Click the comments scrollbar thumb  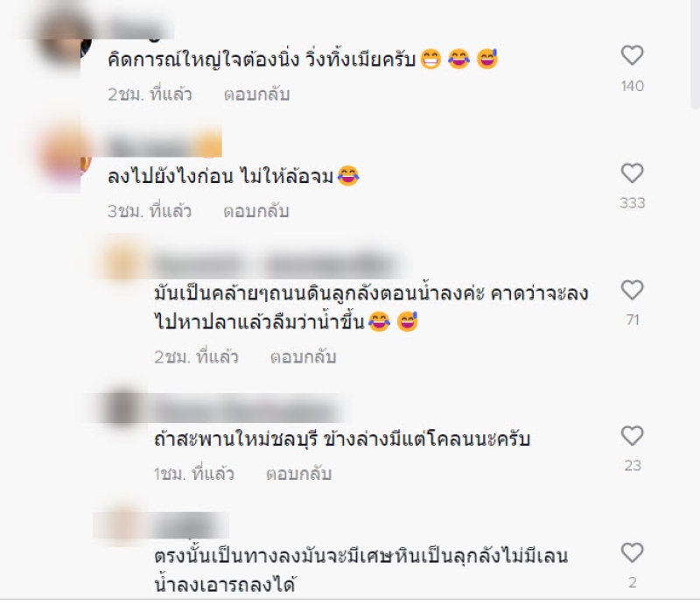695,53
